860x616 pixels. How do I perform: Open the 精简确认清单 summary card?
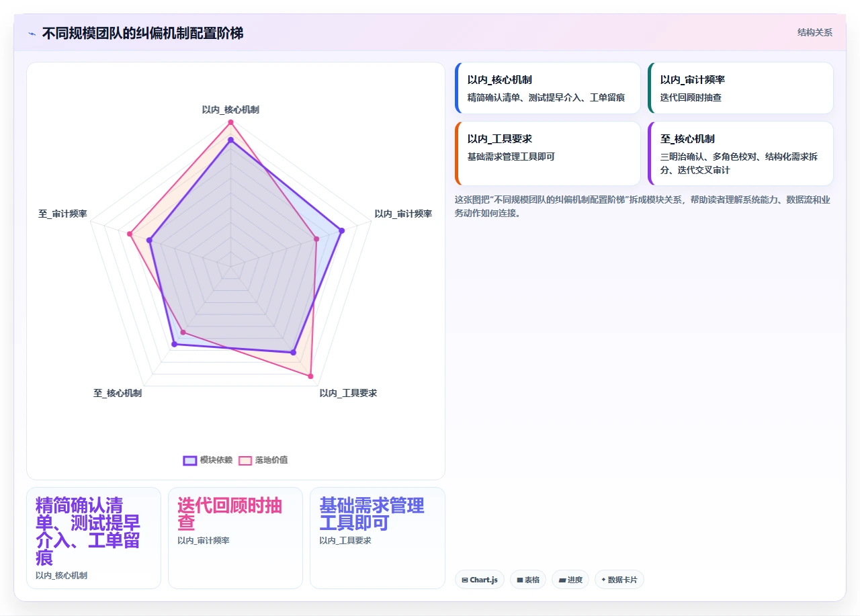[x=93, y=538]
